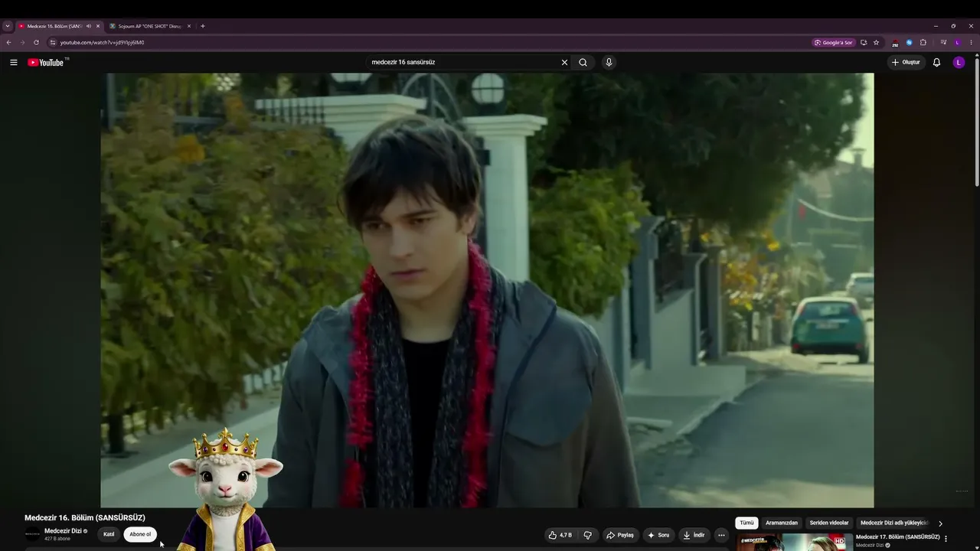The width and height of the screenshot is (980, 551).
Task: Switch to the Medcezir 16. Bölüm browser tab
Action: point(54,26)
